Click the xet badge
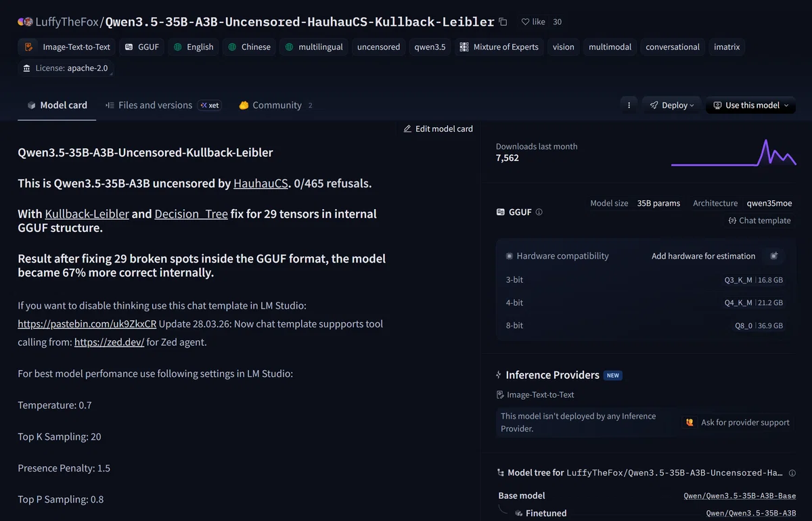 tap(209, 106)
